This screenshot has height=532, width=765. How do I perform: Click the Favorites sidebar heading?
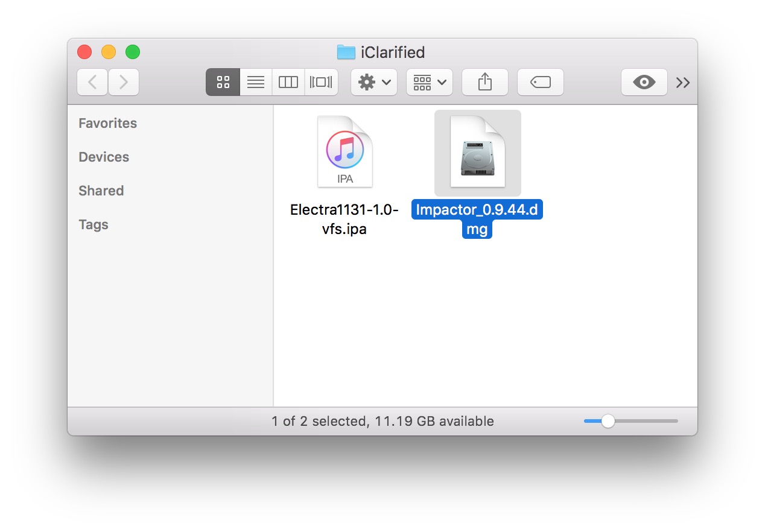107,123
